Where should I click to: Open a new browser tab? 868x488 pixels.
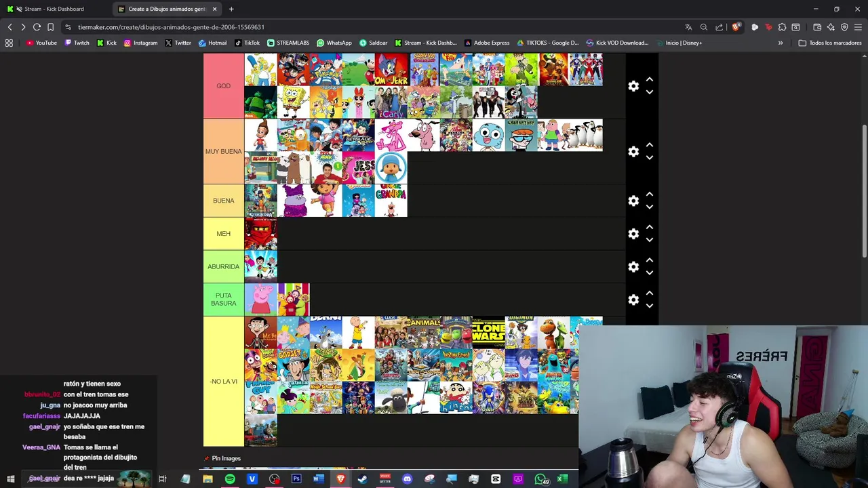point(231,9)
